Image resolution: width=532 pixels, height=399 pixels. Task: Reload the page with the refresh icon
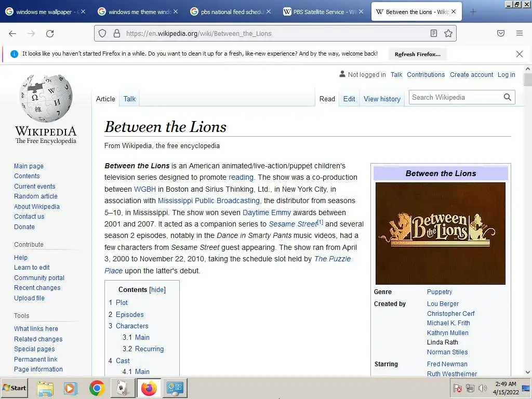point(50,34)
